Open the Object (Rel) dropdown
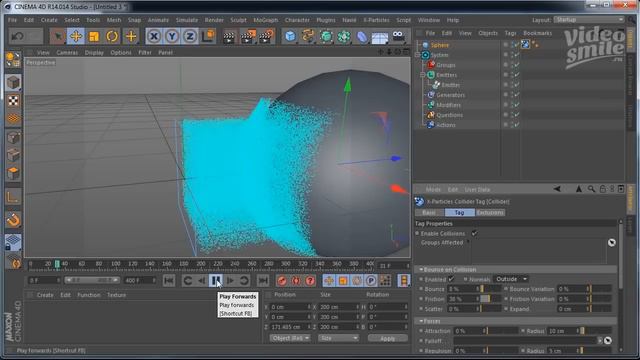This screenshot has height=360, width=640. pos(290,338)
